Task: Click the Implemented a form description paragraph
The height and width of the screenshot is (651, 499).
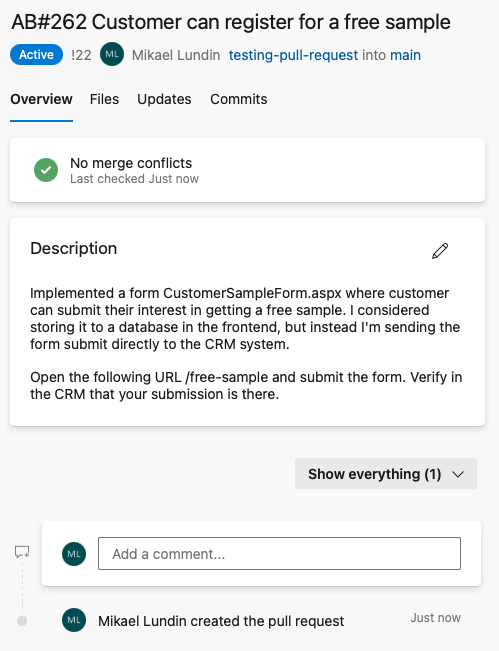Action: coord(245,318)
